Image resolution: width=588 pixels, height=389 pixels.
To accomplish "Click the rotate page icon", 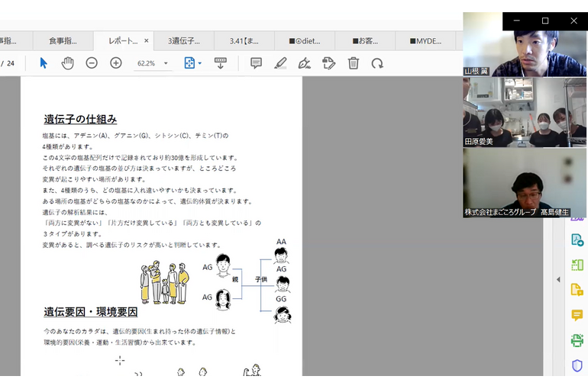I will point(377,63).
